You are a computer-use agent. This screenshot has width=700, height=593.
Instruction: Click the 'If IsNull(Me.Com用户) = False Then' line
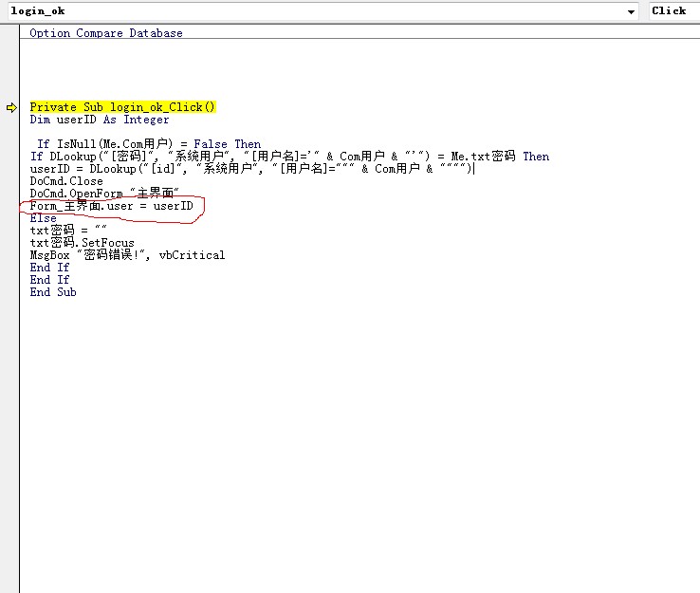click(x=149, y=144)
